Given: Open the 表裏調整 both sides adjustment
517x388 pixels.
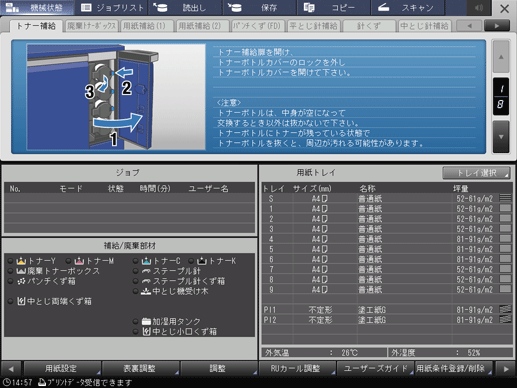Looking at the screenshot, I should 140,368.
